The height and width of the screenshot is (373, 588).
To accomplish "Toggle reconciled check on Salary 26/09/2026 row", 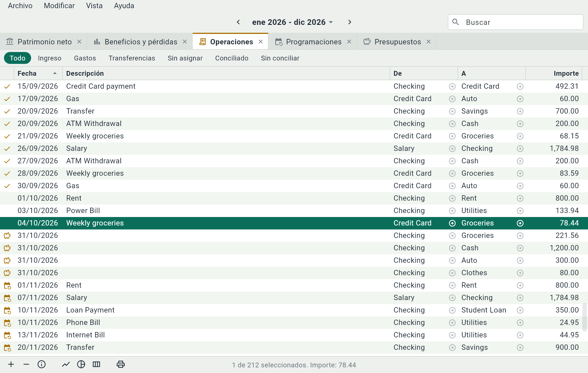I will click(x=7, y=149).
